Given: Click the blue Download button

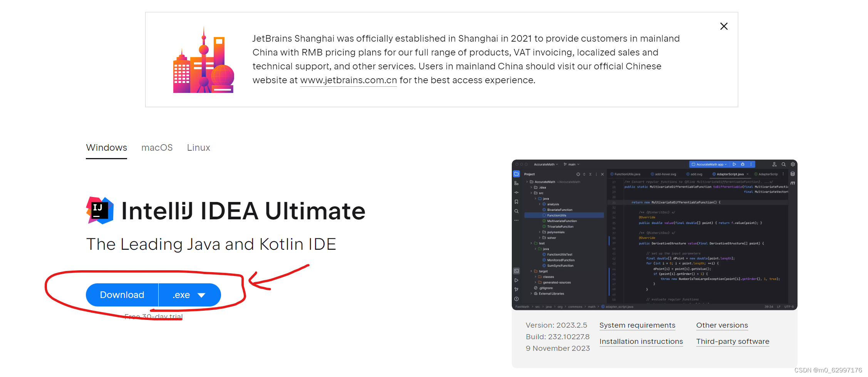Looking at the screenshot, I should pyautogui.click(x=122, y=295).
